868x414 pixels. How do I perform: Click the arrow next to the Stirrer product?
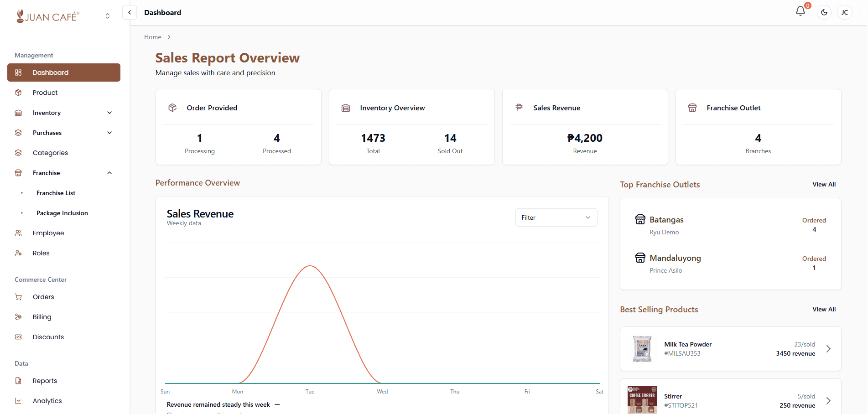tap(828, 401)
